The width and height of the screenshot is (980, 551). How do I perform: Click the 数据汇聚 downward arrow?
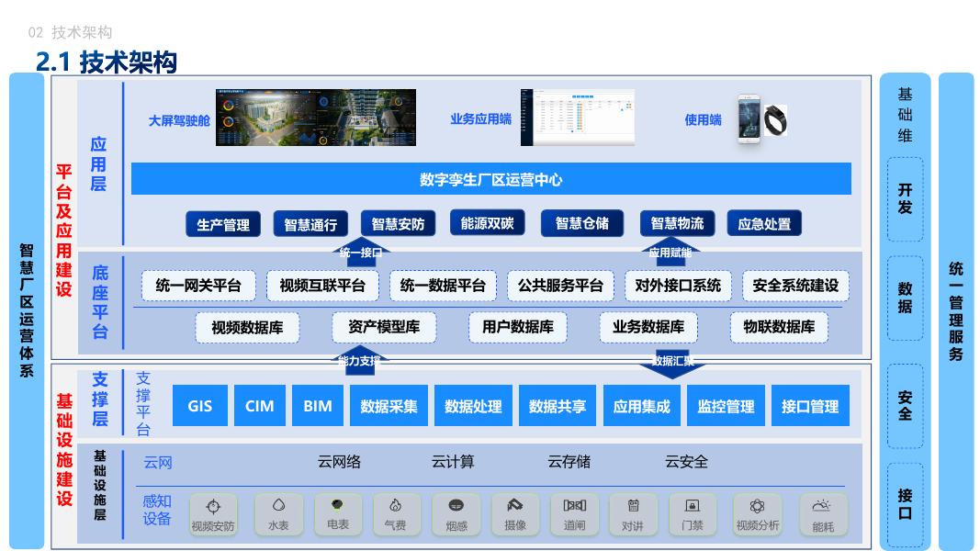[x=672, y=363]
